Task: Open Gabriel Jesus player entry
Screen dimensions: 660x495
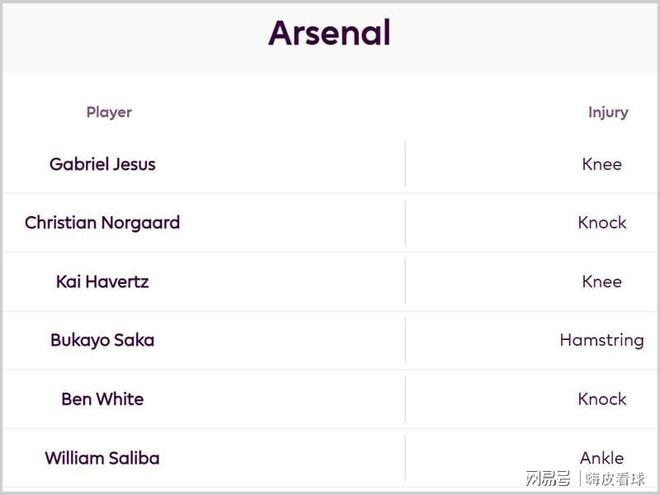Action: pos(102,164)
